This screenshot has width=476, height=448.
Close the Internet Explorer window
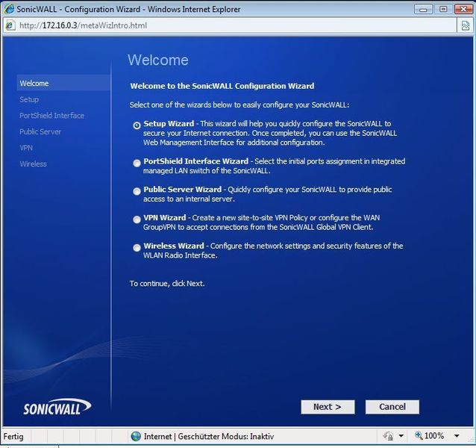coord(463,9)
